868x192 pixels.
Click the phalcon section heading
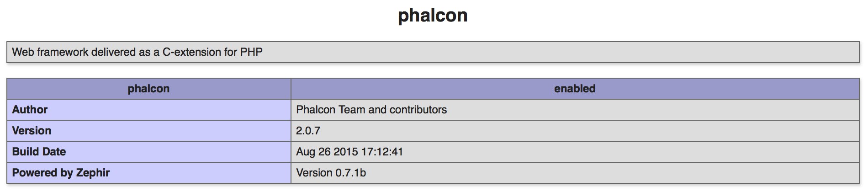(433, 16)
